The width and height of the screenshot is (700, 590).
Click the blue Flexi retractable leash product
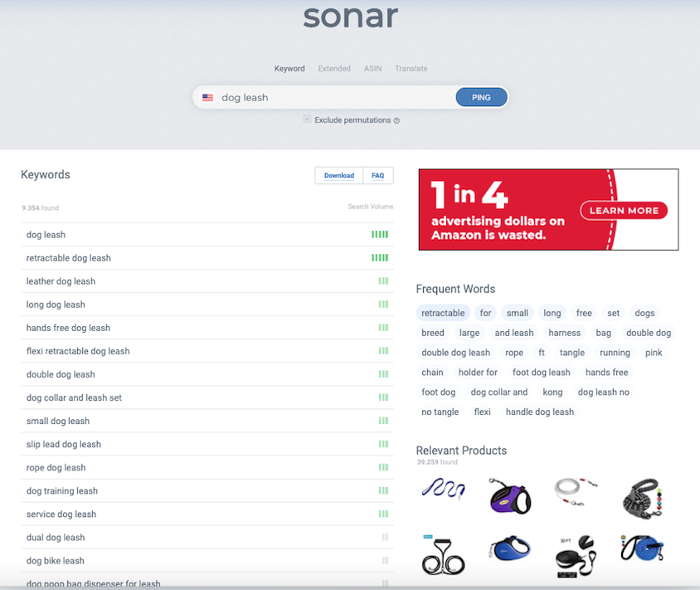[510, 548]
